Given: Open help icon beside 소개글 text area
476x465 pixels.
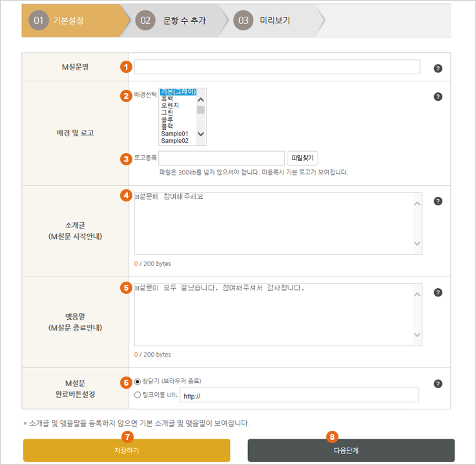Looking at the screenshot, I should (438, 201).
